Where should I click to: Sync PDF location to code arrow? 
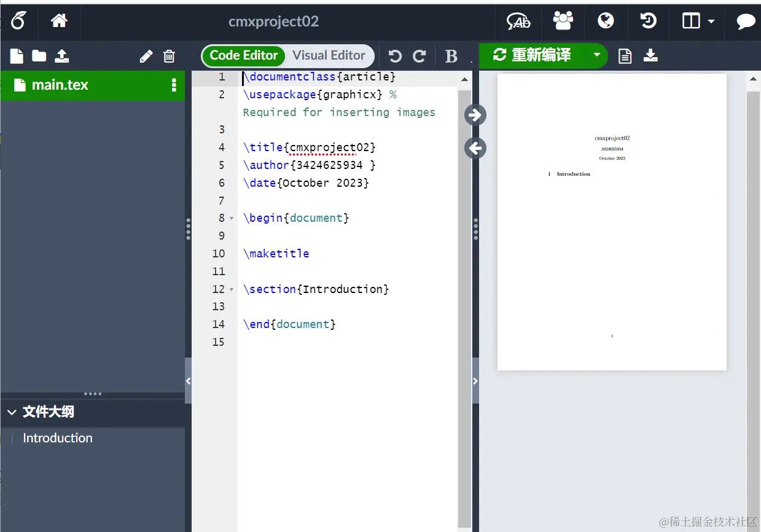point(475,148)
